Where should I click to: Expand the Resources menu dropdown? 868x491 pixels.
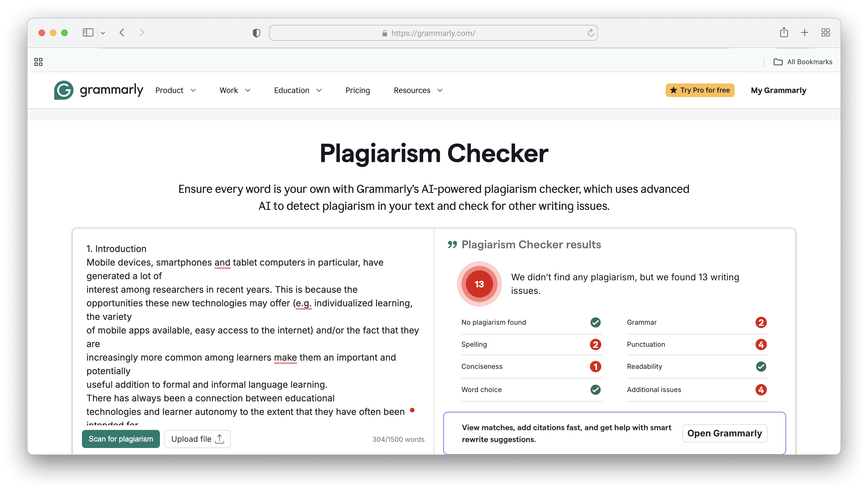418,91
